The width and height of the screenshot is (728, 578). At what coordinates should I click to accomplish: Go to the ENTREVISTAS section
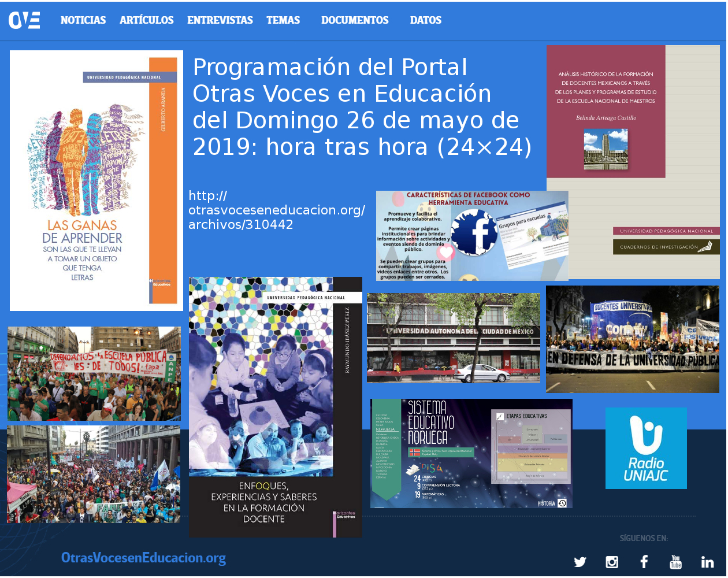coord(220,20)
